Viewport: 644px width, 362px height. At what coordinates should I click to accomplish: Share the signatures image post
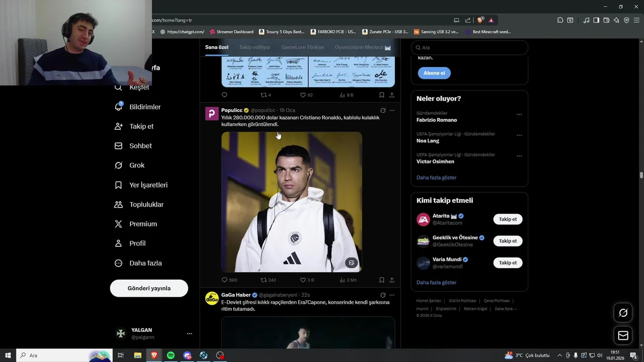click(392, 95)
